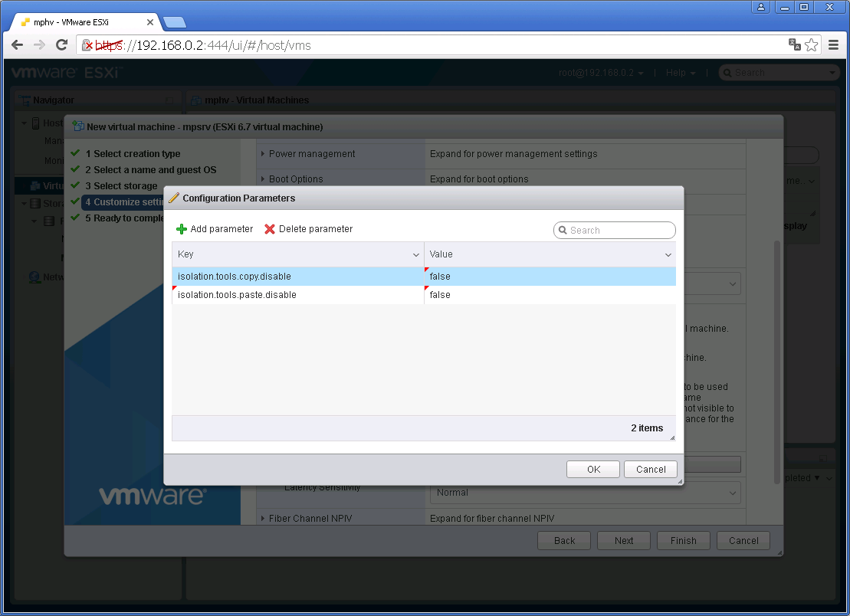This screenshot has height=616, width=850.
Task: Open Chrome user profile icon
Action: 761,7
